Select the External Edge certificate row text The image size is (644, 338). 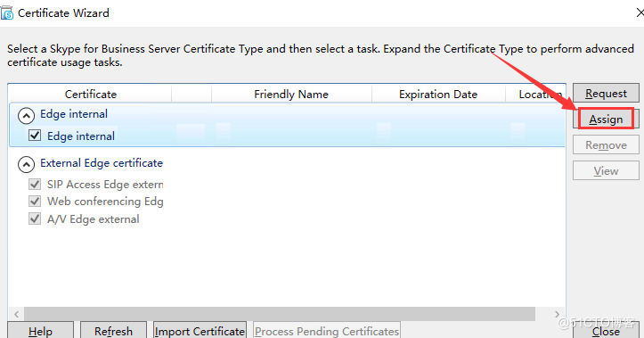coord(102,163)
